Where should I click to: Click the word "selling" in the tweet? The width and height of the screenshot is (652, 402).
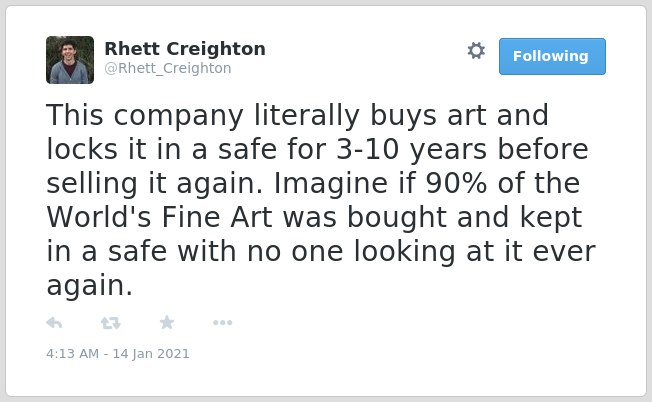point(92,184)
